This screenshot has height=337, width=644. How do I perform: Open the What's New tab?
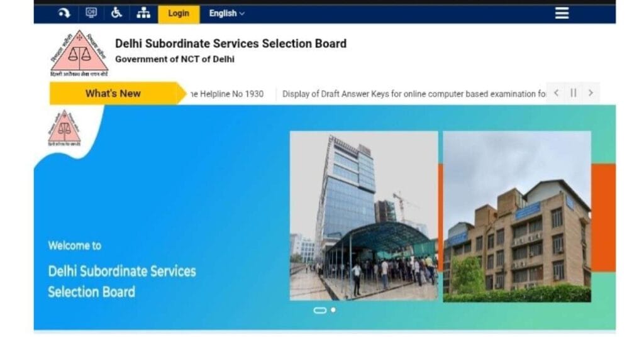tap(113, 93)
